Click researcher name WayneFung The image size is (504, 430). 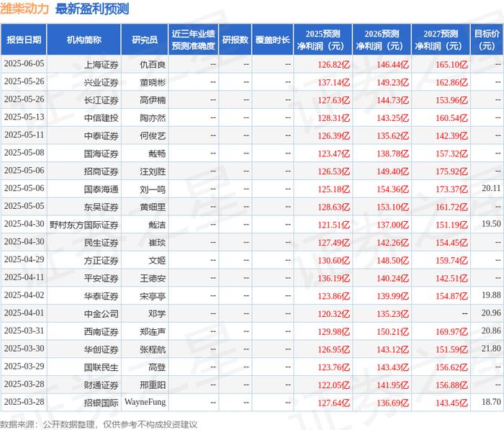click(x=145, y=403)
